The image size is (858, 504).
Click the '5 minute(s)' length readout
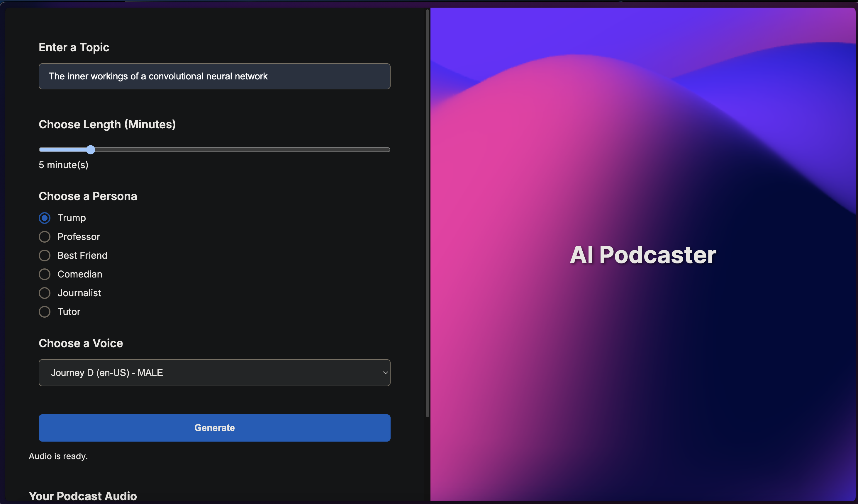click(x=63, y=165)
